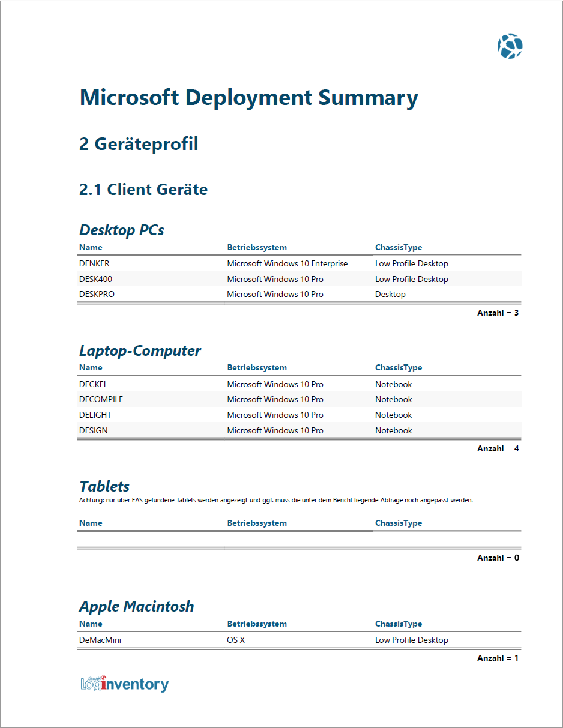Select the Microsoft Deployment Summary title
The width and height of the screenshot is (563, 728).
coord(248,98)
